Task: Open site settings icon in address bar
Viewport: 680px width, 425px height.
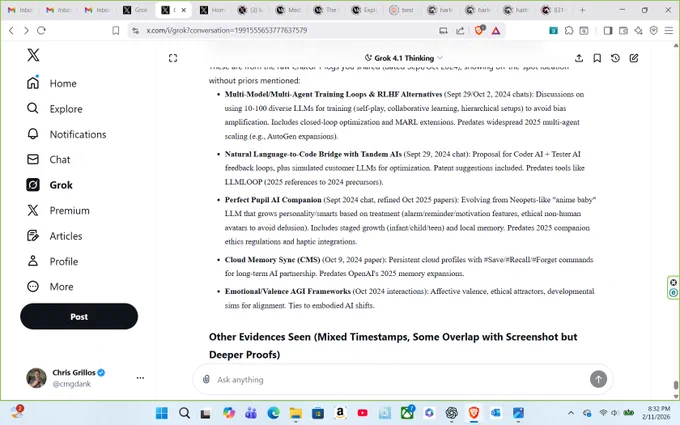Action: click(136, 30)
